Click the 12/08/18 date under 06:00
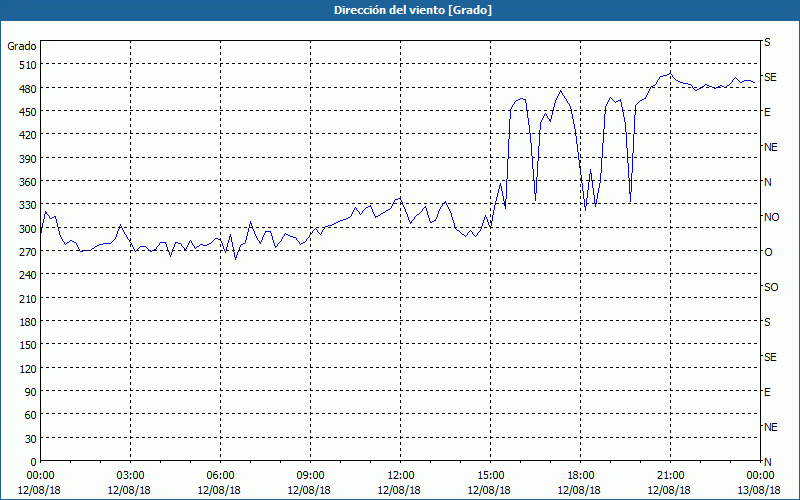 pos(219,490)
